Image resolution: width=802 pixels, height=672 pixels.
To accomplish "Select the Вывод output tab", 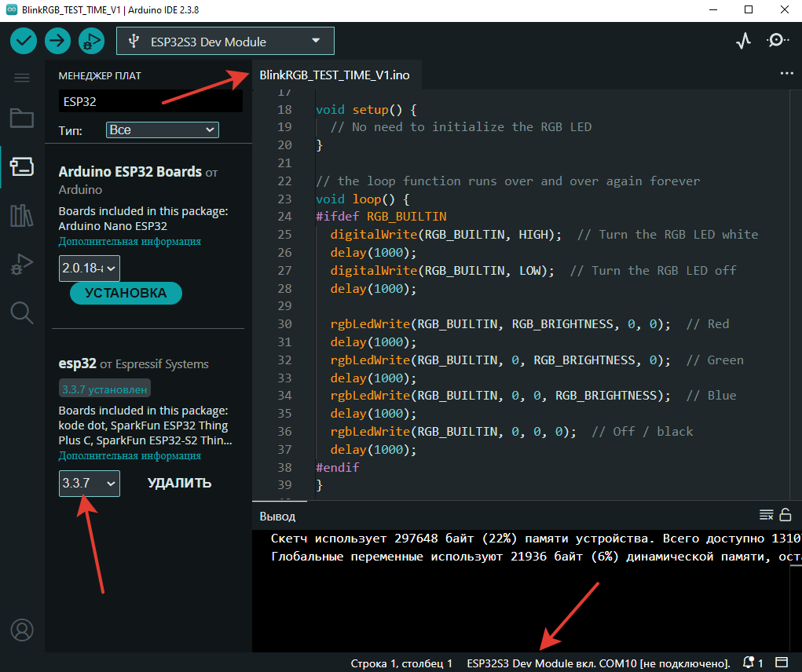I will pos(278,516).
